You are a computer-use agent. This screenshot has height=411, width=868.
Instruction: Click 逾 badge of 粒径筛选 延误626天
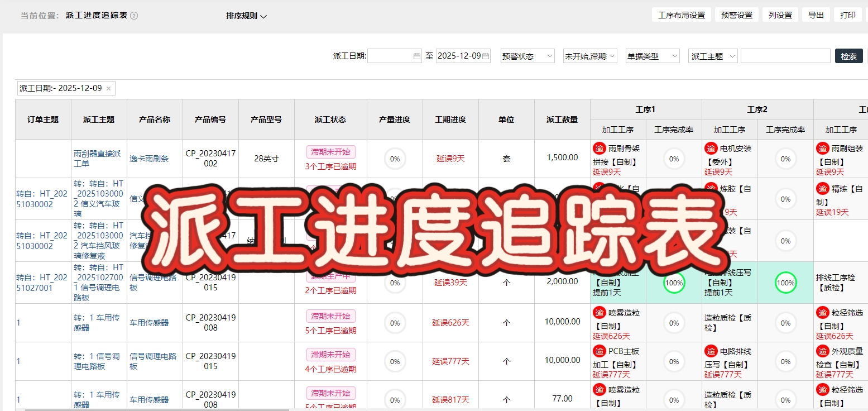tap(822, 313)
